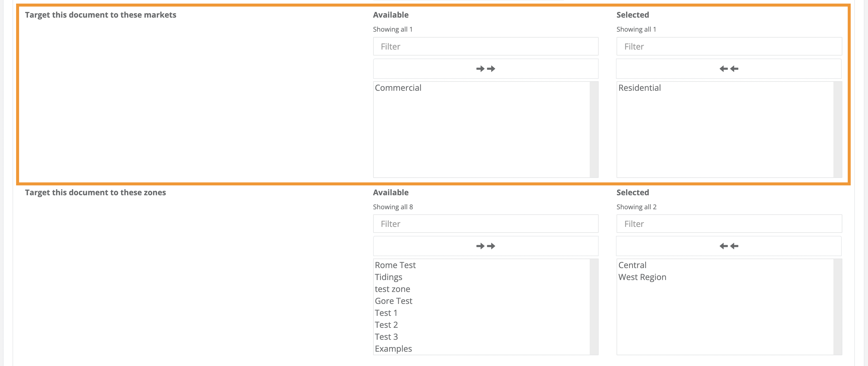
Task: Select Rome Test in the available zones
Action: 395,265
